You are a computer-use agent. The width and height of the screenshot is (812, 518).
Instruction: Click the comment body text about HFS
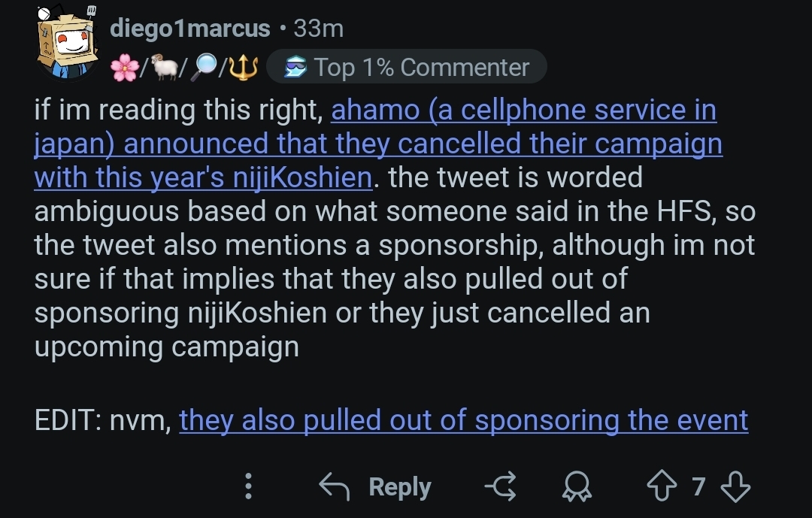pos(376,213)
